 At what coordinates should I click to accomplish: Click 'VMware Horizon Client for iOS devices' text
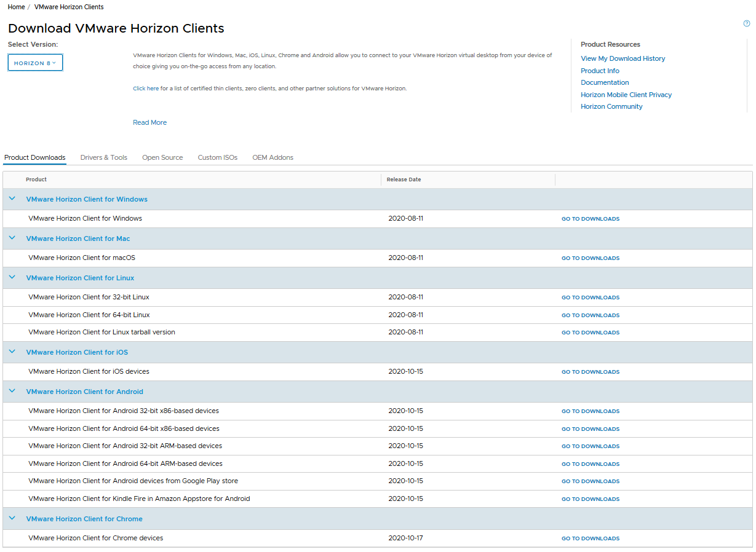point(89,371)
